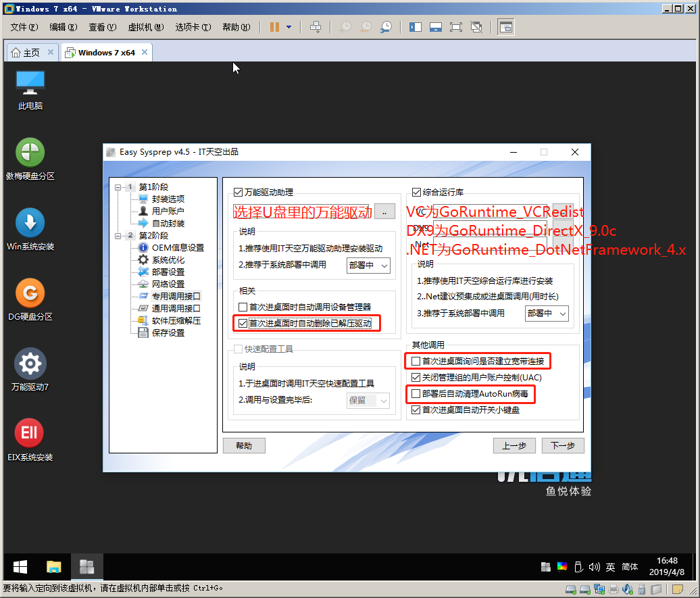Click driver browse '..' button
This screenshot has width=700, height=598.
384,211
